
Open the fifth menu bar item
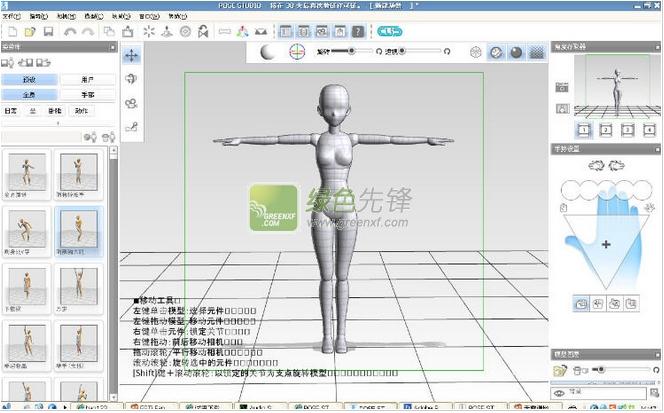coord(121,16)
